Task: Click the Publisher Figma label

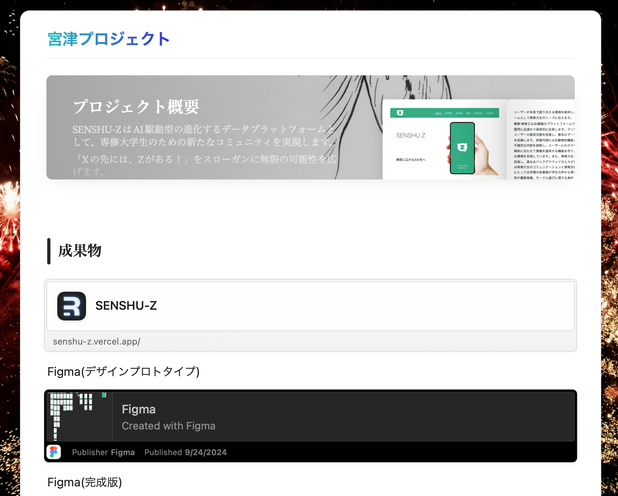Action: (x=103, y=453)
